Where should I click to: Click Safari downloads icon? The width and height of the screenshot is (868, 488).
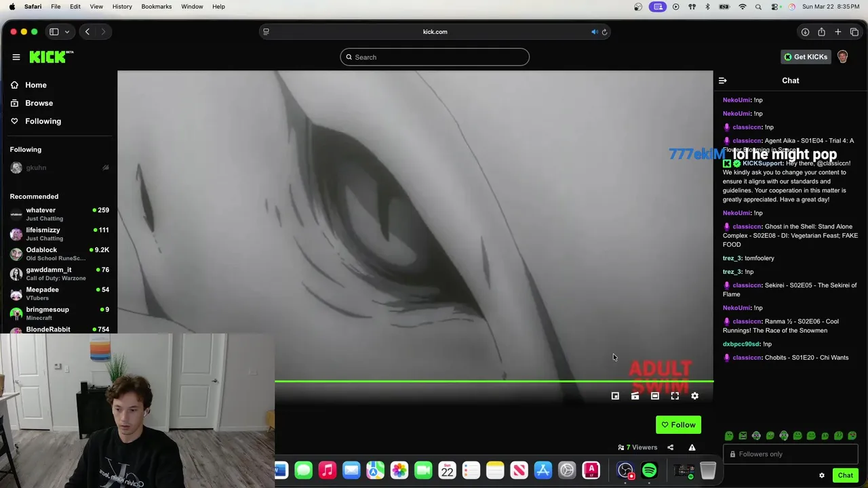click(805, 32)
